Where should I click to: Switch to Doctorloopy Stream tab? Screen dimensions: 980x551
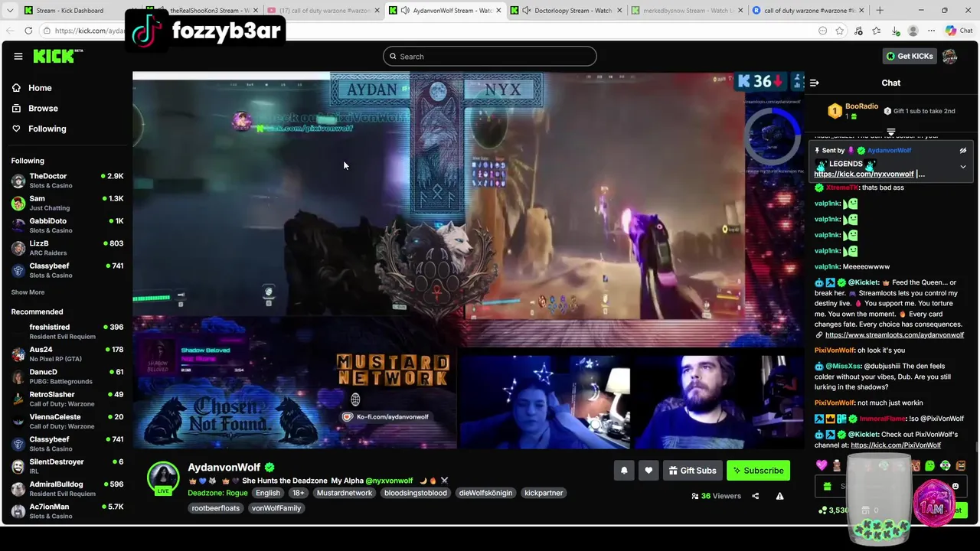(x=567, y=11)
